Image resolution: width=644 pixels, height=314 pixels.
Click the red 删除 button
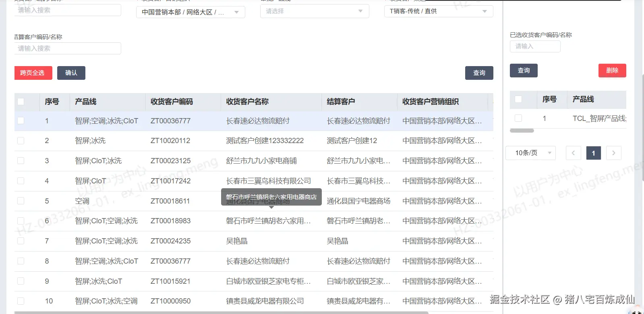(x=612, y=71)
